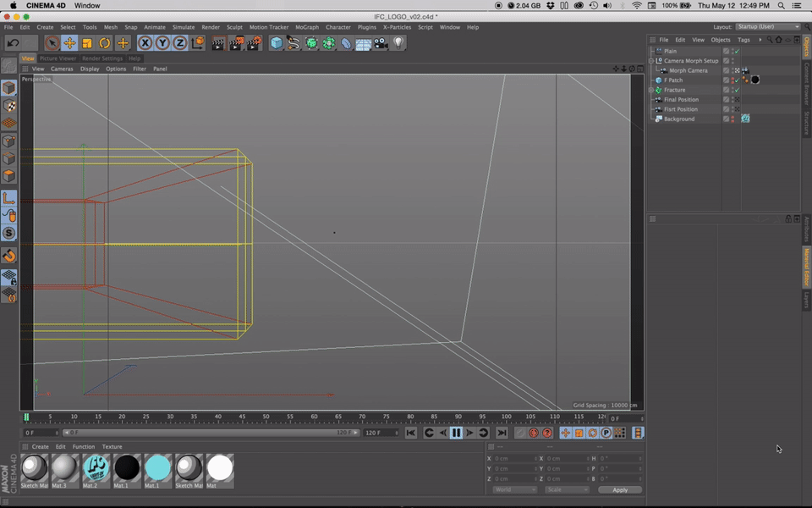Open the Scale mode dropdown
The image size is (812, 508).
(x=567, y=490)
